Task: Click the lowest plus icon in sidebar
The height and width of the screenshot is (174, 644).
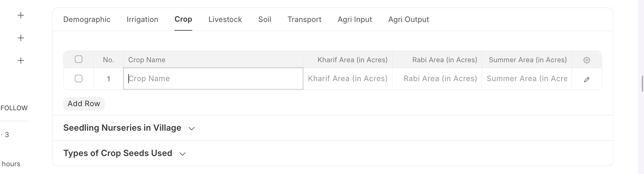Action: pyautogui.click(x=21, y=60)
